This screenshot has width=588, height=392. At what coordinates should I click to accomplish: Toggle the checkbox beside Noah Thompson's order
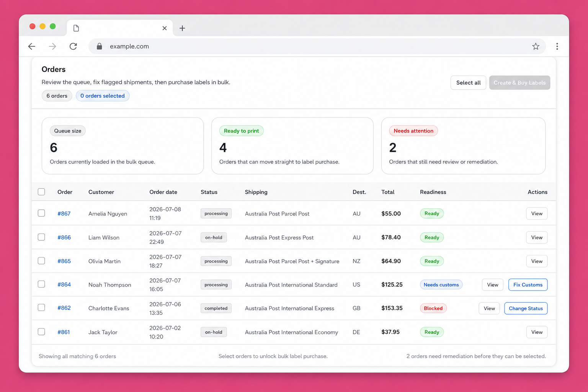click(x=41, y=284)
